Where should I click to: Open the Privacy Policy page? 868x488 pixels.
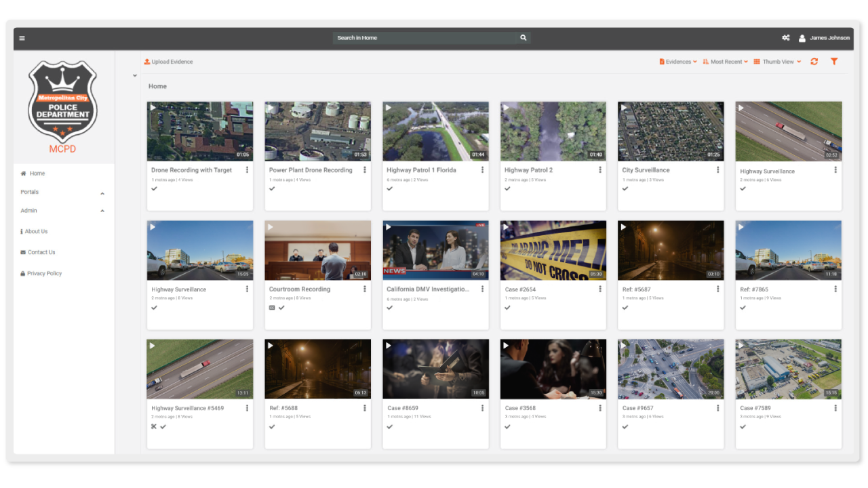43,273
